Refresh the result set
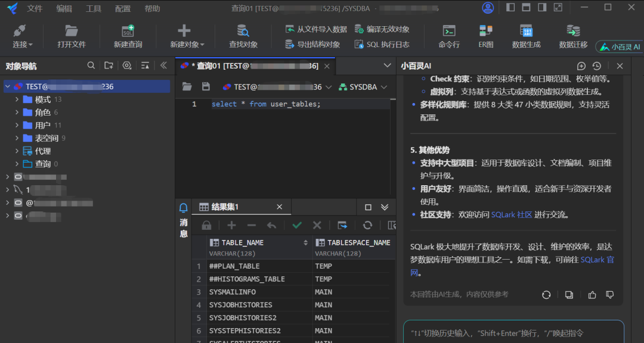644x343 pixels. pos(367,225)
